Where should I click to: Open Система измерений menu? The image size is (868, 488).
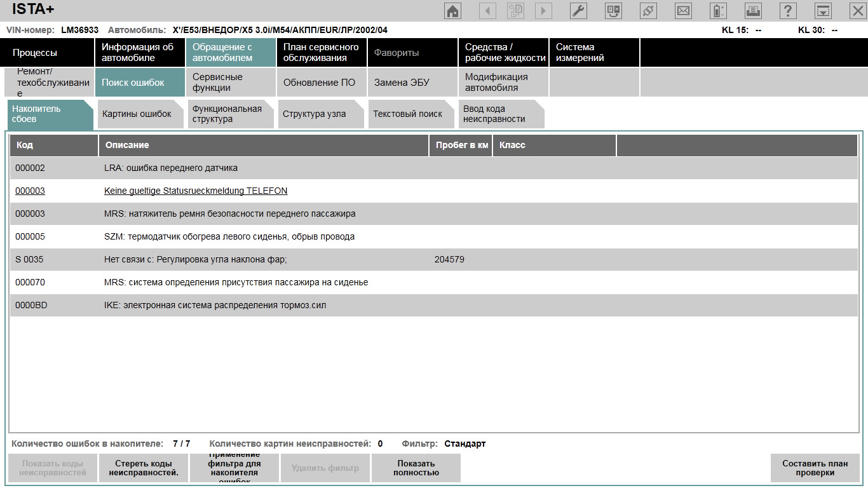click(594, 52)
